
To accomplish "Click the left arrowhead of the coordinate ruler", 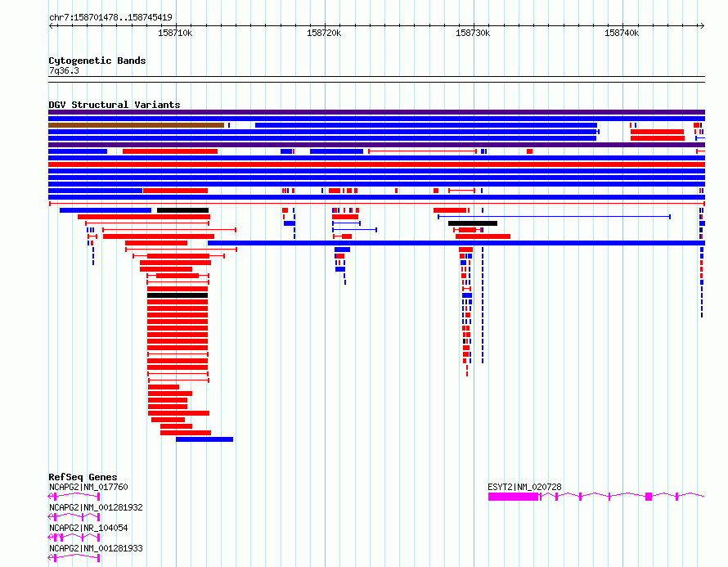I will 51,26.
